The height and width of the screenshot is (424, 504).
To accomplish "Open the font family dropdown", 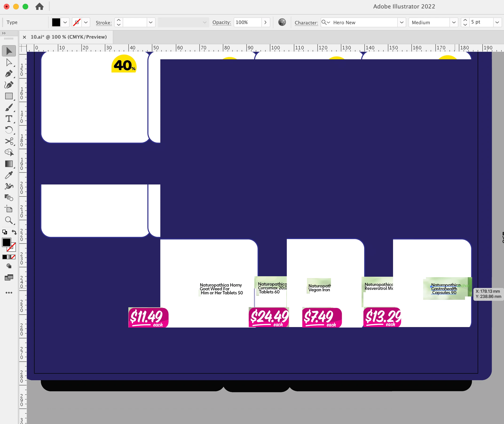I will tap(402, 22).
